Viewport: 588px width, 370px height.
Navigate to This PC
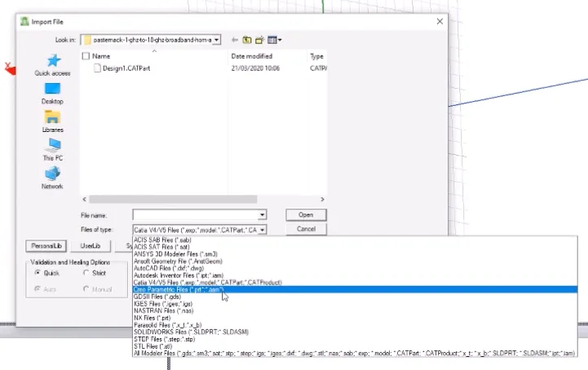(52, 149)
